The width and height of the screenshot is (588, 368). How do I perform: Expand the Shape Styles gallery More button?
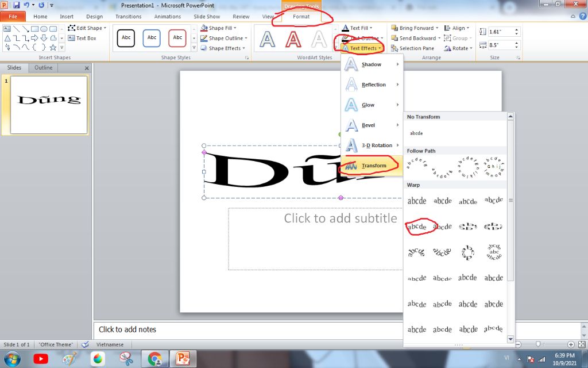(194, 48)
